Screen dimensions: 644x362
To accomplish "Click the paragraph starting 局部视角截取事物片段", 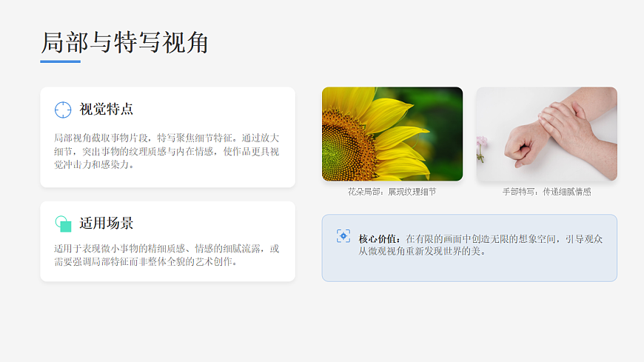I will pos(167,151).
